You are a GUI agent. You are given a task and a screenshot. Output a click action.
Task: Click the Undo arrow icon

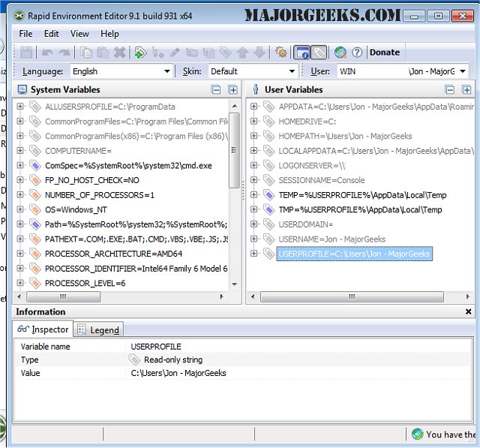(47, 53)
